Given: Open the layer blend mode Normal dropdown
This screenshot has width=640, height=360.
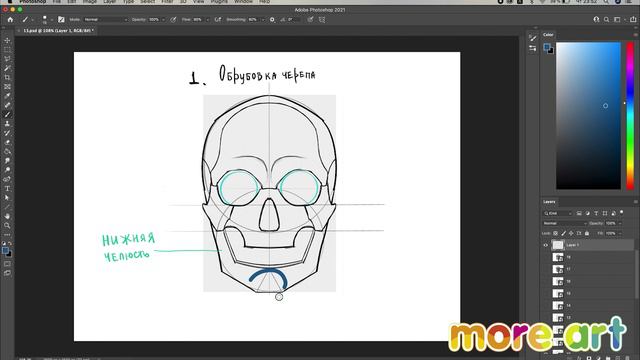Looking at the screenshot, I should coord(565,223).
